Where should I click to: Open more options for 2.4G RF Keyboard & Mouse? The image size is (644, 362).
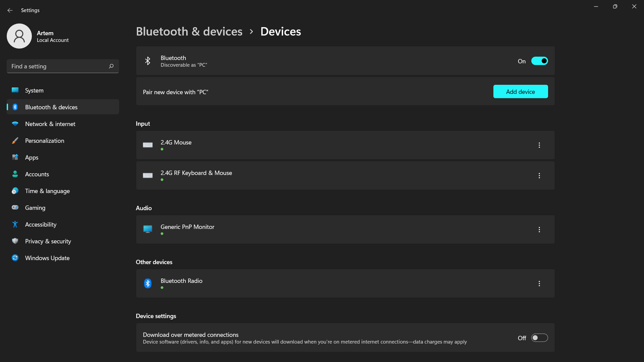tap(539, 176)
